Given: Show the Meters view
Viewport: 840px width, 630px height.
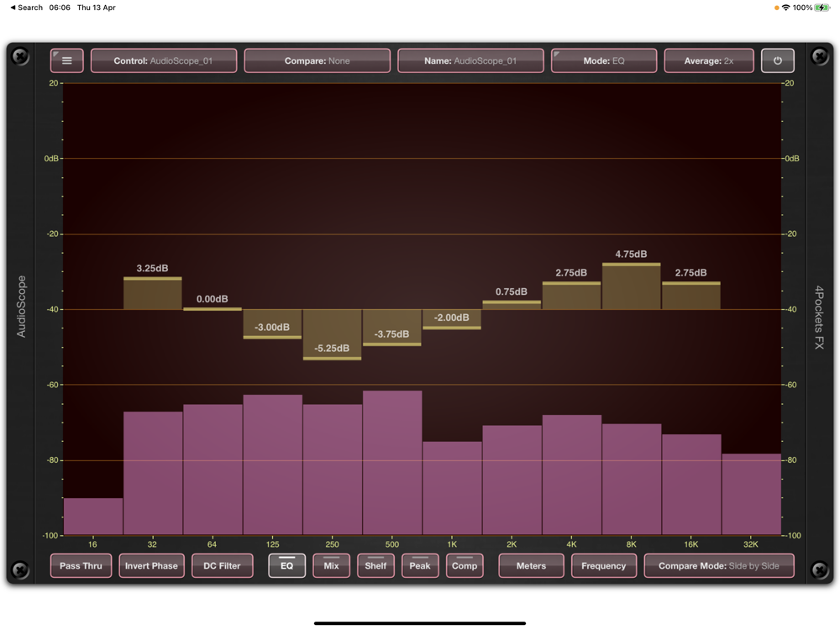Looking at the screenshot, I should [531, 565].
